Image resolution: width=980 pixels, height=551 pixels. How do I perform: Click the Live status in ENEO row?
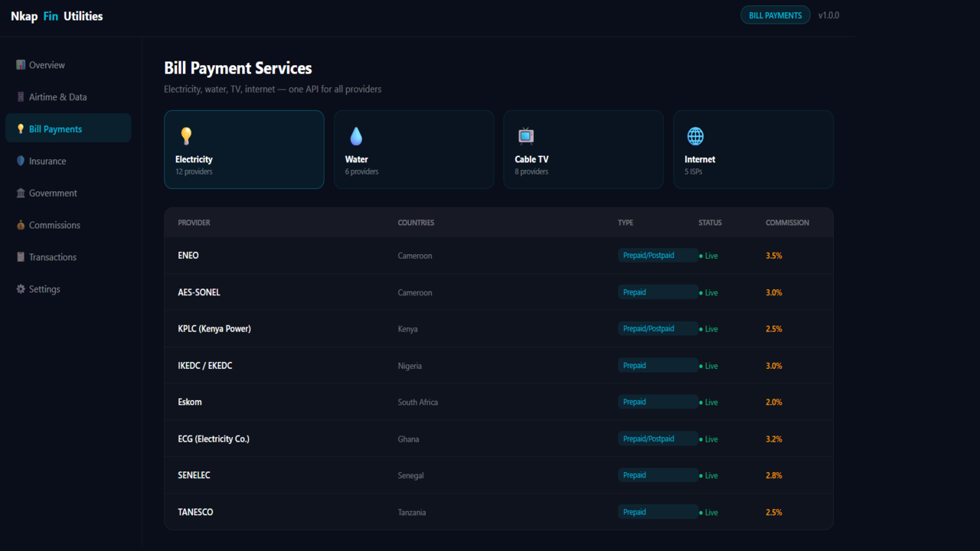tap(708, 256)
